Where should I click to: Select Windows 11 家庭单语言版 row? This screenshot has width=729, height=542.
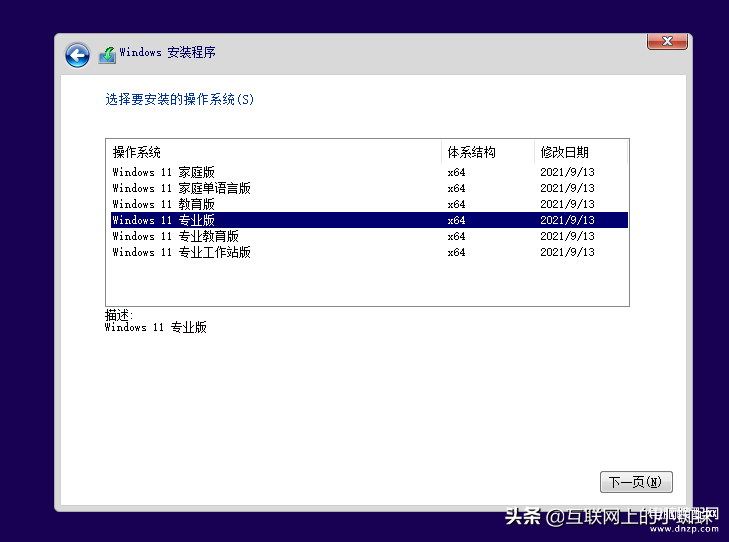(369, 188)
